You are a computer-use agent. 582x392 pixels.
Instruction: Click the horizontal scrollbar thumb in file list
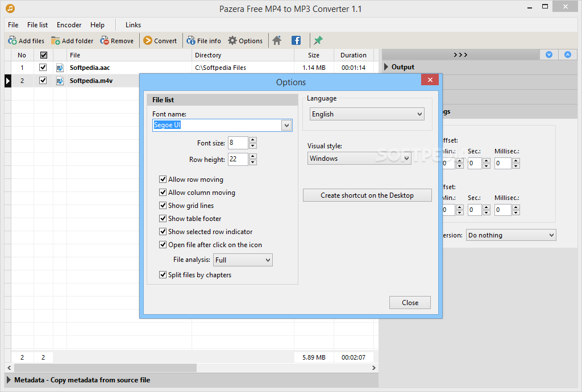105,368
